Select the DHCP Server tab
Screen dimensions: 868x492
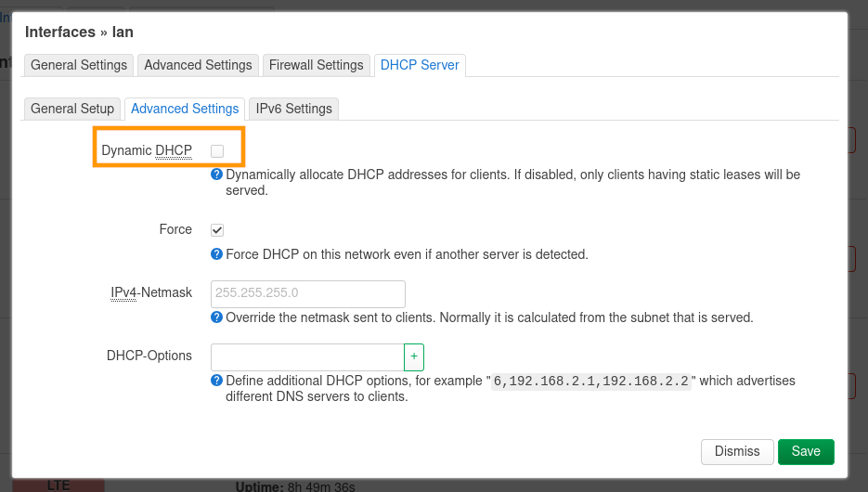(x=420, y=65)
